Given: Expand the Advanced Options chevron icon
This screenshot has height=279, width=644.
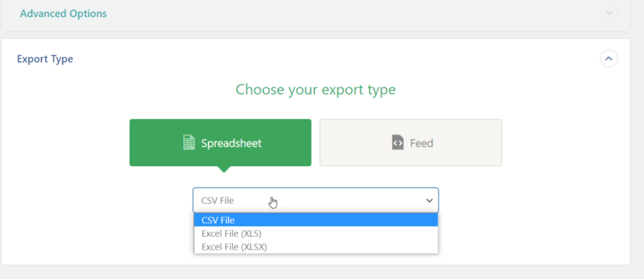Looking at the screenshot, I should point(609,13).
